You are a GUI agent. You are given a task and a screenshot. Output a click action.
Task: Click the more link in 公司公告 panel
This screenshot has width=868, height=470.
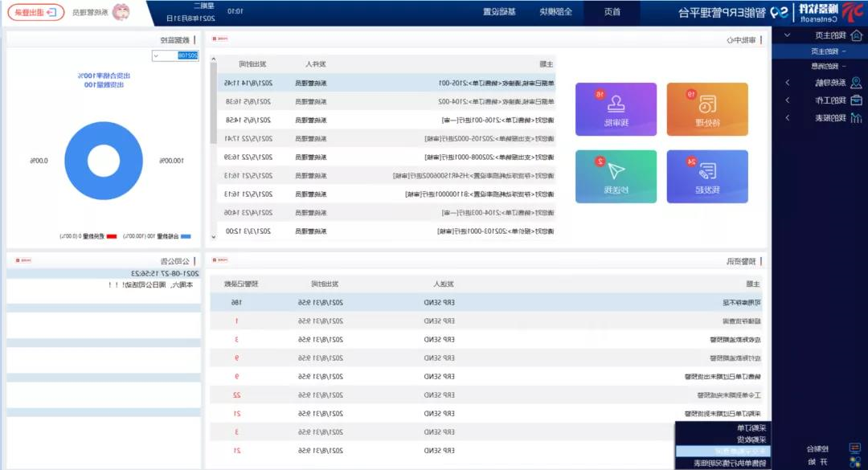23,261
